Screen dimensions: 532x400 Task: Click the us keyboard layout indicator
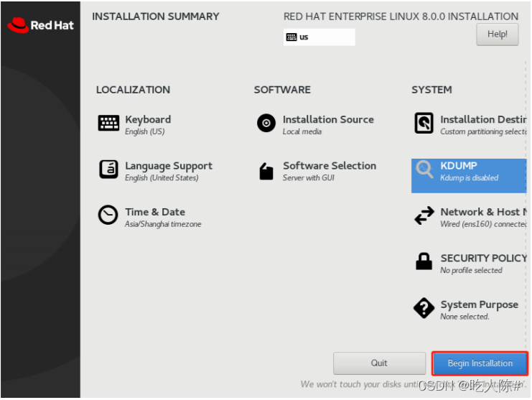[x=319, y=37]
